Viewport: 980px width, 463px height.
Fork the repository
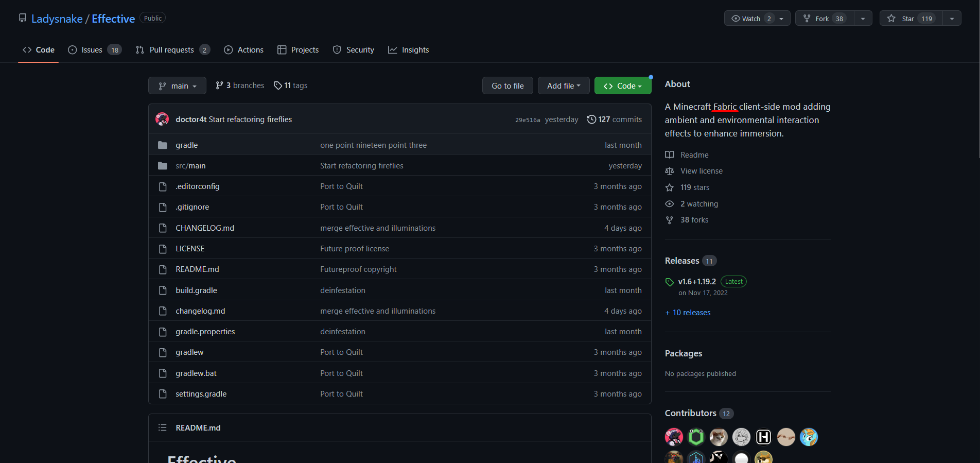point(825,19)
